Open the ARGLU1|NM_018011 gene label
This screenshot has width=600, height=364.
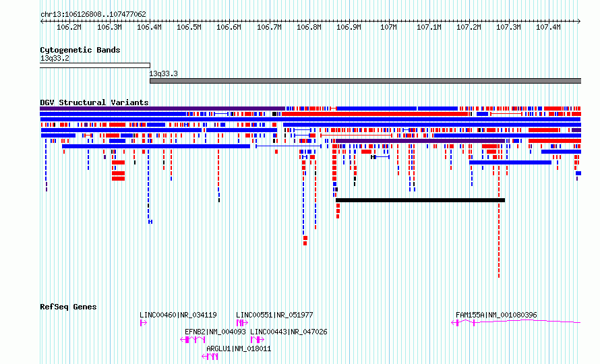(x=239, y=348)
